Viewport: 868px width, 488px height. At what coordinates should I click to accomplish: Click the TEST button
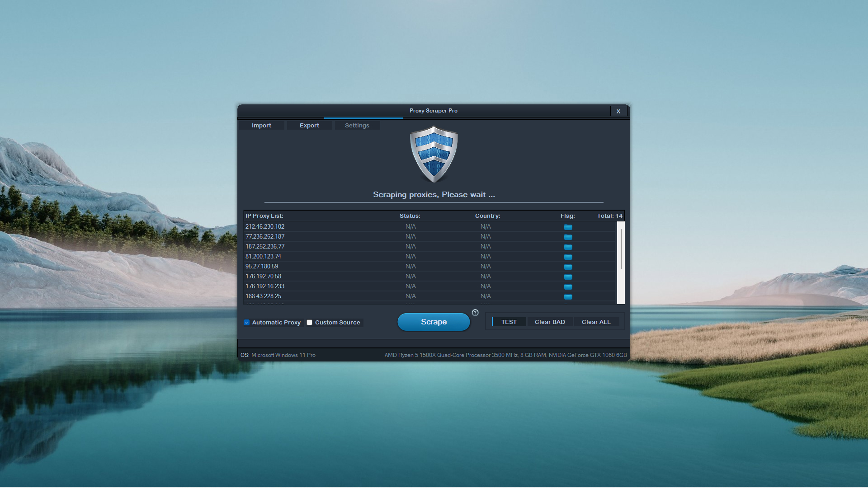coord(509,322)
